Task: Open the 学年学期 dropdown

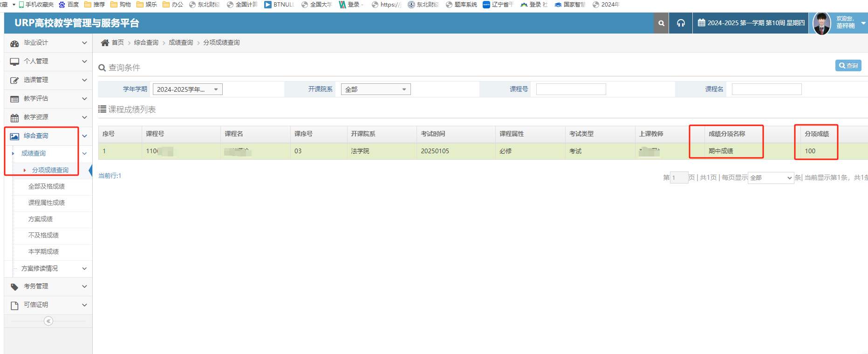Action: pos(188,89)
